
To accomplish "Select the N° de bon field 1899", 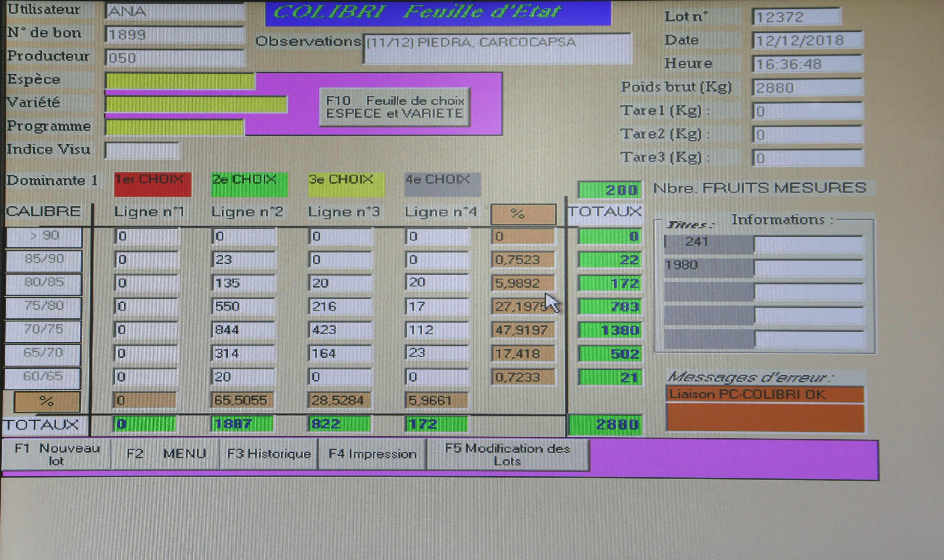I will 175,35.
